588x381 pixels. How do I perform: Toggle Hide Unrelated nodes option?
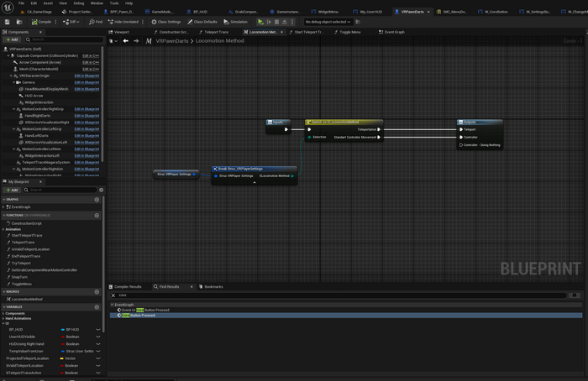[x=124, y=22]
